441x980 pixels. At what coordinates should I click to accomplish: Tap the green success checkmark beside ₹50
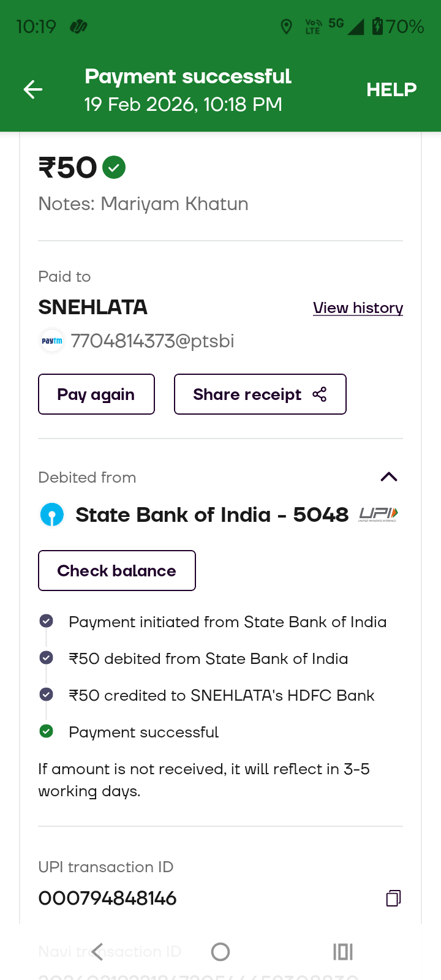(x=114, y=167)
